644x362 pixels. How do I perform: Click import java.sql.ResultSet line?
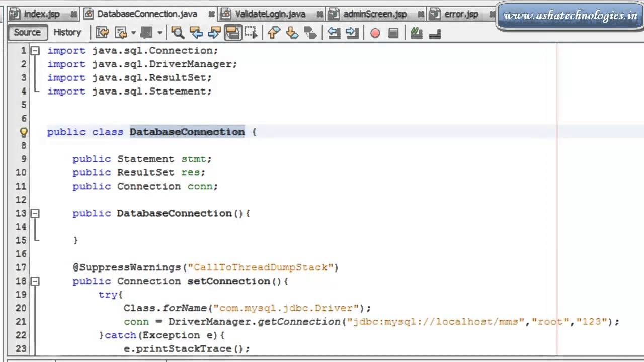point(130,78)
